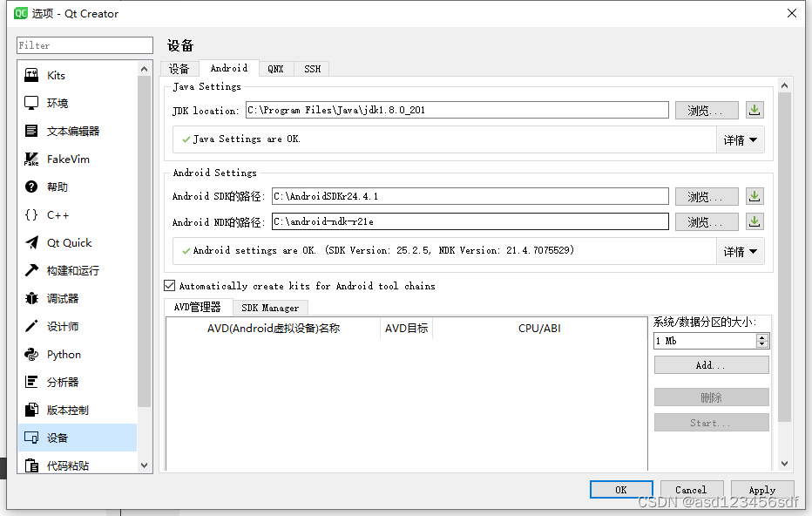
Task: Click Android NDK path field
Action: (x=470, y=221)
